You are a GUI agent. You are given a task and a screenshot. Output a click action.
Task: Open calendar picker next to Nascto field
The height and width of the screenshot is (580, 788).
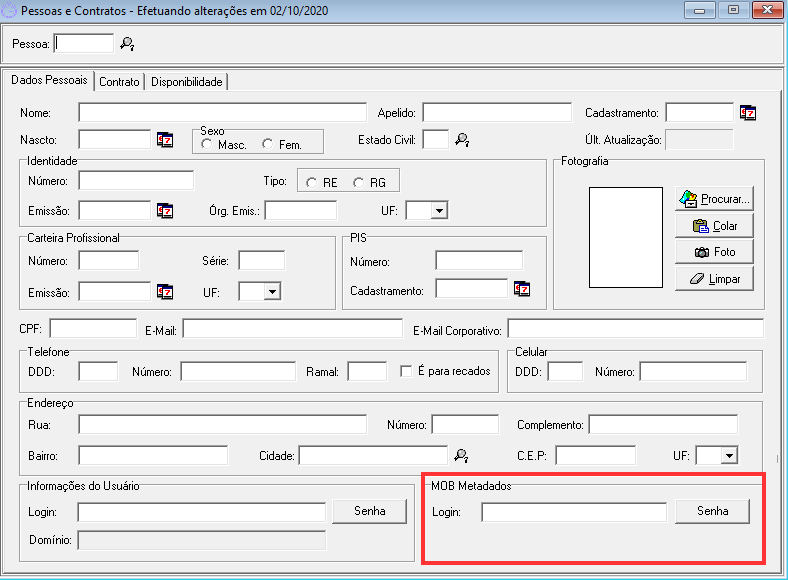point(166,140)
